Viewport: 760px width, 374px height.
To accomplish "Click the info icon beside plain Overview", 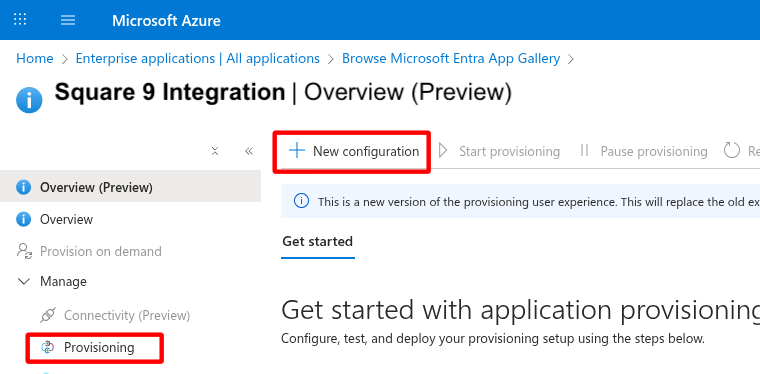I will (x=23, y=219).
